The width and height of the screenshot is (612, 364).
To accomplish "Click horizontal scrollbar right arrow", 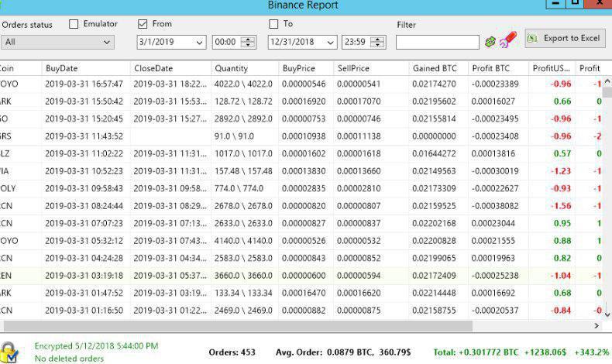I will click(597, 326).
